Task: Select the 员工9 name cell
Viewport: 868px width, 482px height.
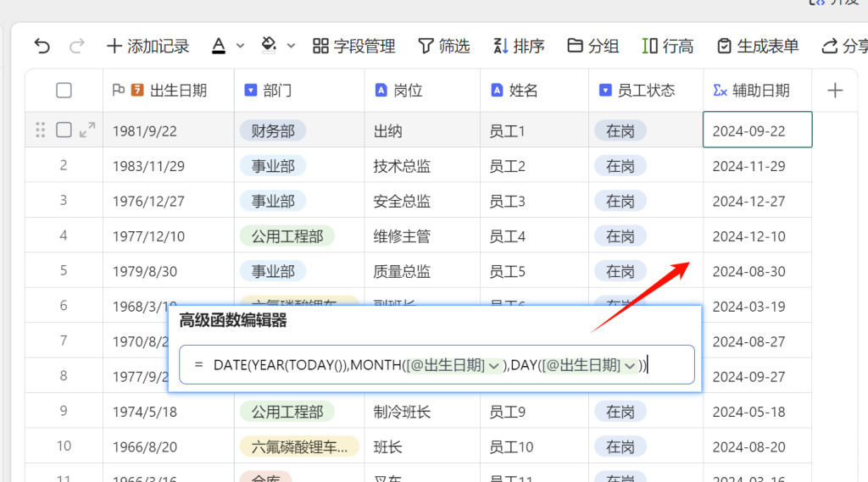Action: pyautogui.click(x=534, y=412)
